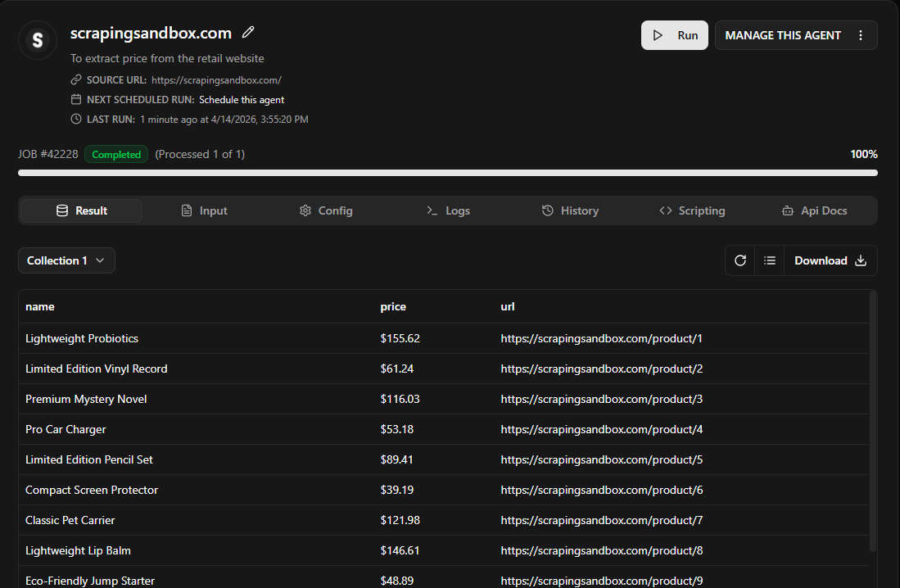Click the clock icon on the History tab
Viewport: 900px width, 588px height.
[x=546, y=210]
